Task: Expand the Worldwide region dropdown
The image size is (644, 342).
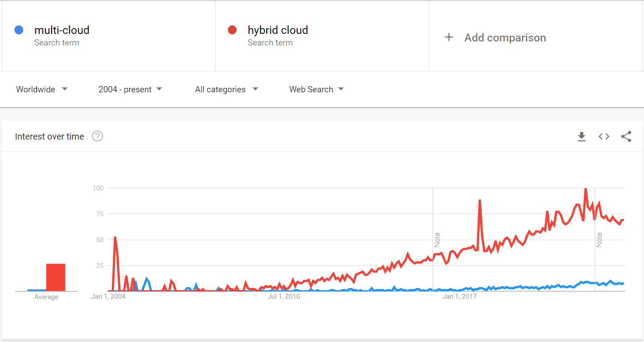Action: [x=42, y=89]
